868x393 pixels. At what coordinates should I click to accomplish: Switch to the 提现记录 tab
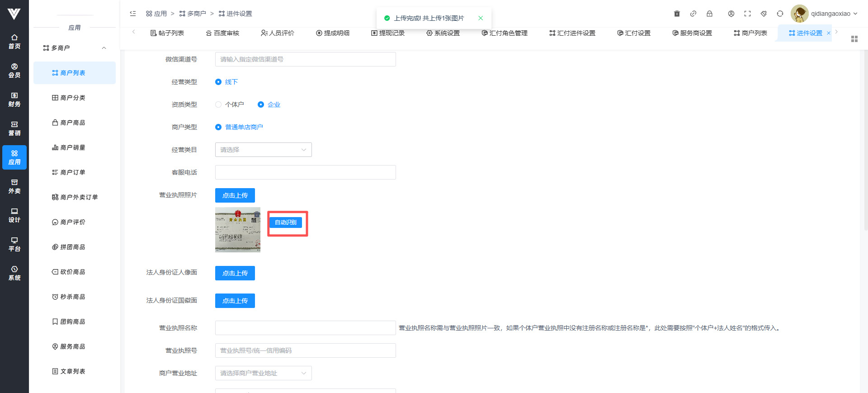(388, 33)
